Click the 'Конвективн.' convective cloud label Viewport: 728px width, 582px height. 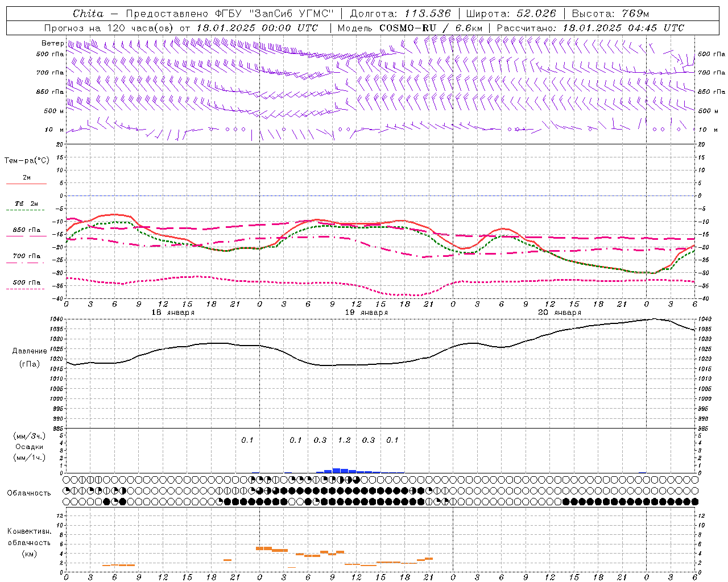coord(29,531)
